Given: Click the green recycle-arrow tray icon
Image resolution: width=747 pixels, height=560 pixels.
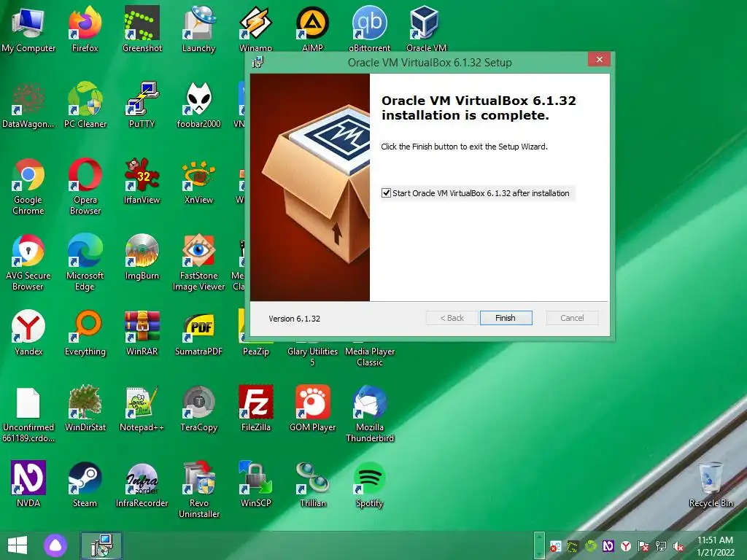Looking at the screenshot, I should point(591,546).
